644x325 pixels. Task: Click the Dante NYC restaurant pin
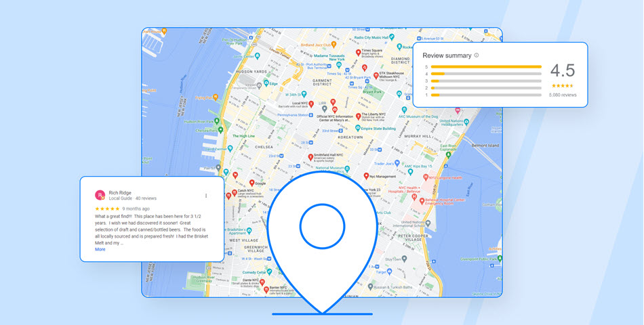click(x=262, y=282)
